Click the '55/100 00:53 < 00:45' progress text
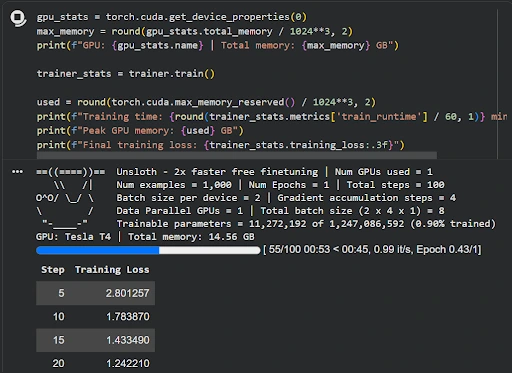The width and height of the screenshot is (512, 373). coord(372,250)
